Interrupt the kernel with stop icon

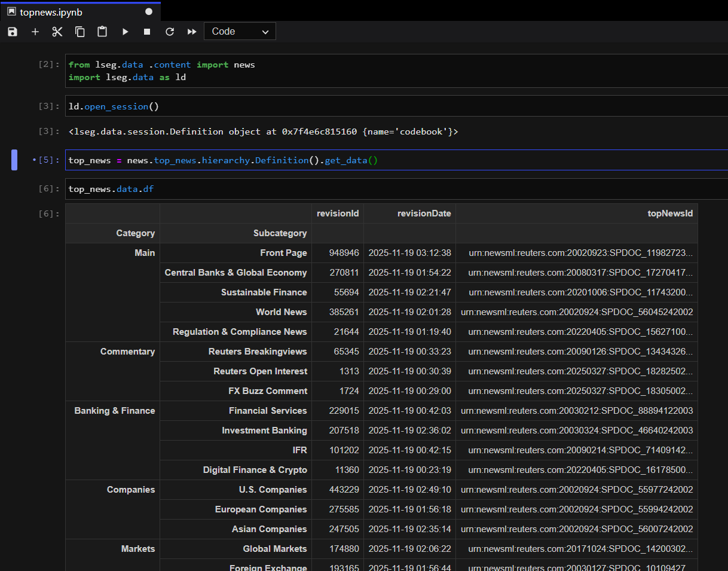(x=147, y=32)
